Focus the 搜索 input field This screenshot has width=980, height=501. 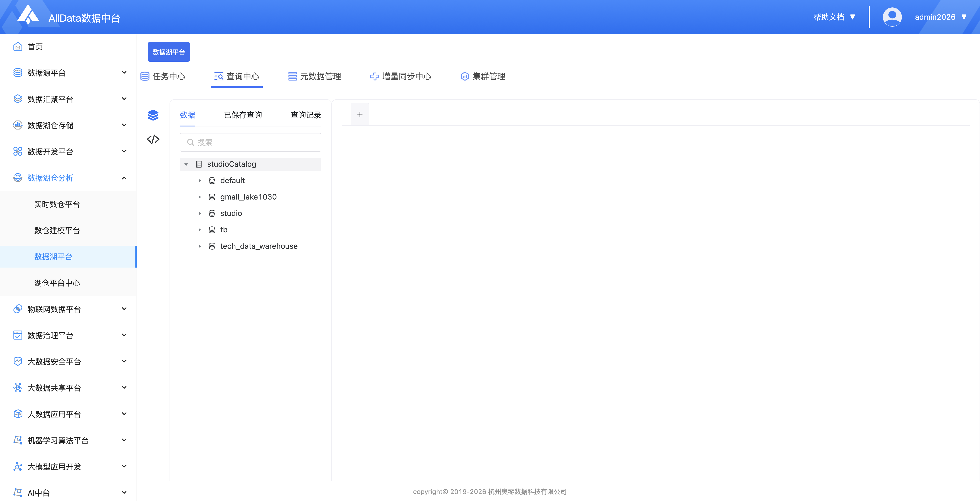point(250,142)
